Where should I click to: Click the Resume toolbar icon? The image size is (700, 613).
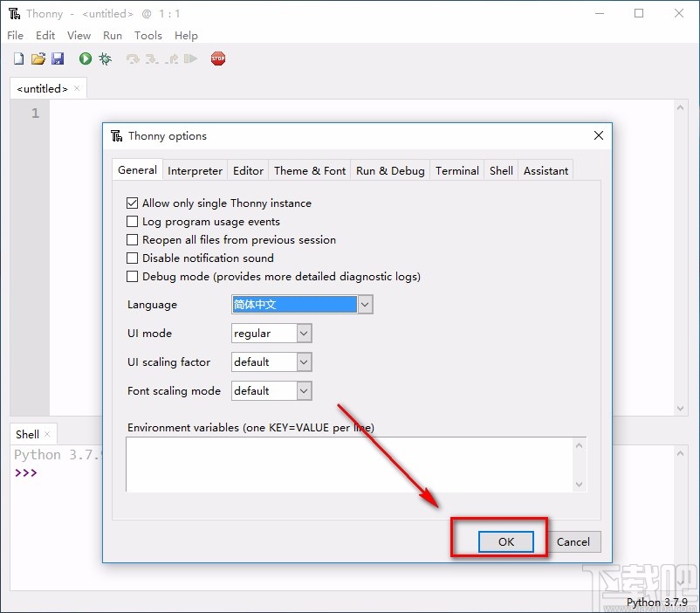point(190,59)
